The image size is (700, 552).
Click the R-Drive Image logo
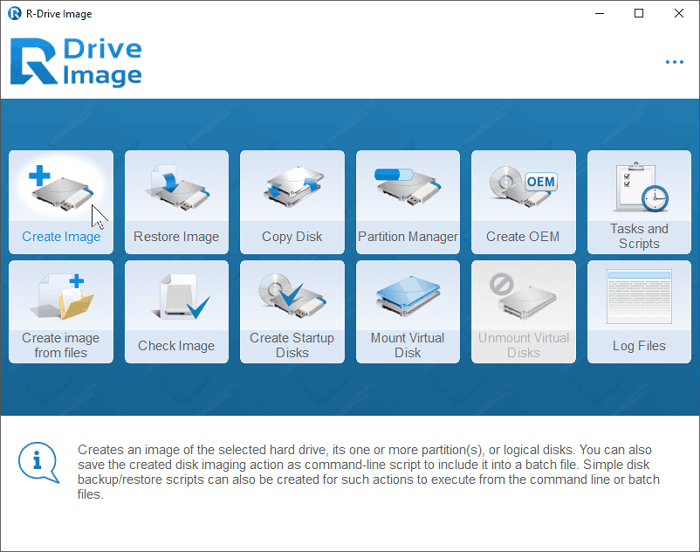(x=76, y=62)
